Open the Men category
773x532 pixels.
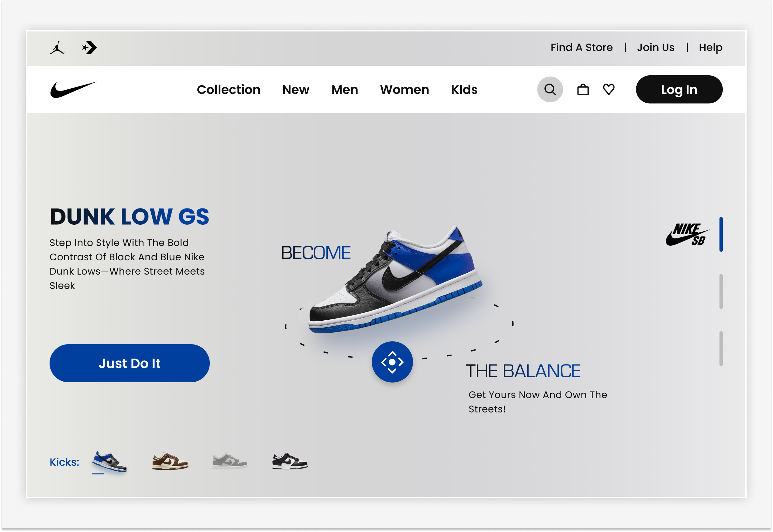pos(345,89)
